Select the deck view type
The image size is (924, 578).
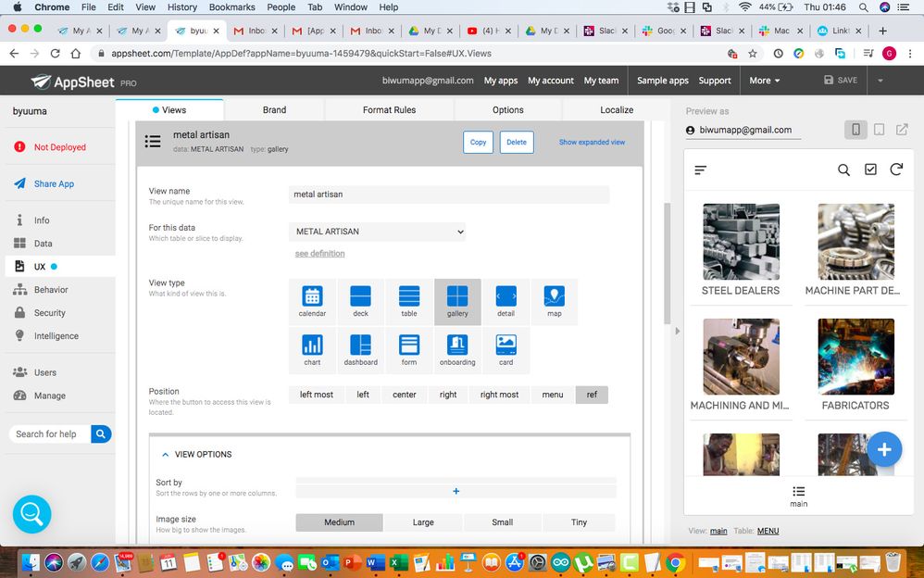(361, 301)
